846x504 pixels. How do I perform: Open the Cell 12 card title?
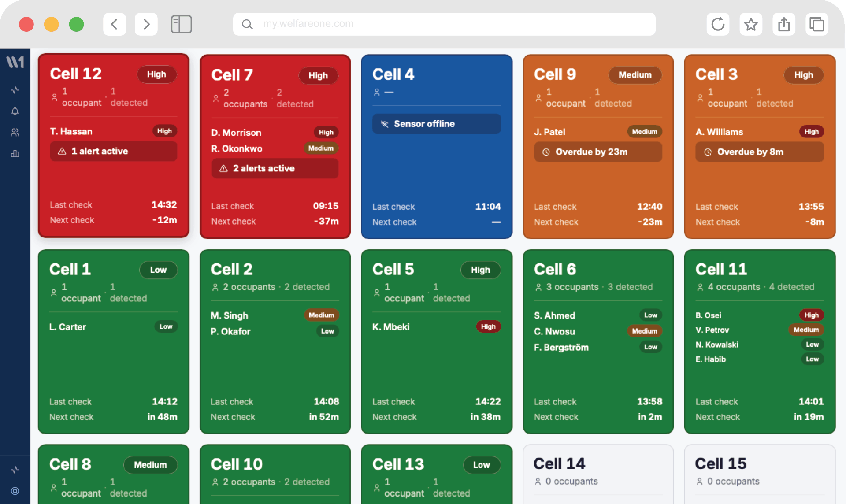[76, 74]
